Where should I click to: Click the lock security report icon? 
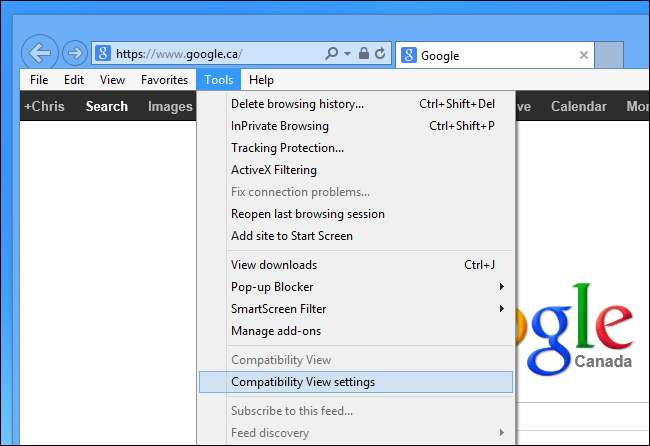[x=364, y=53]
